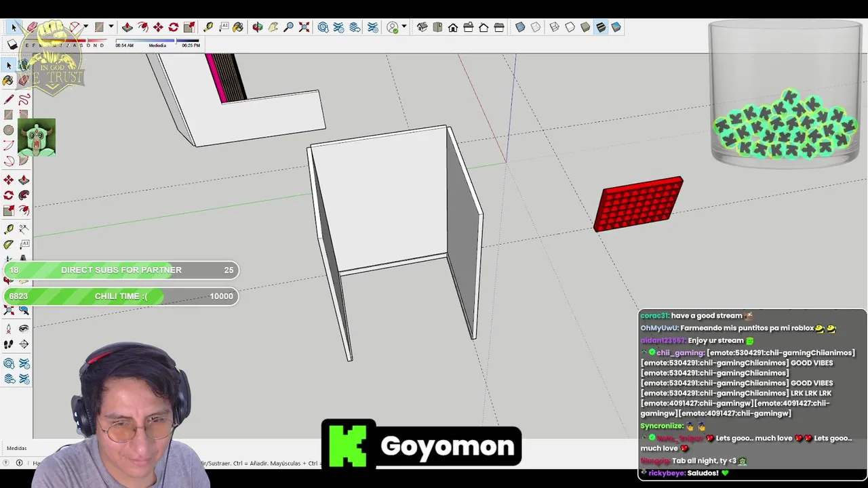Select the red perforated panel in viewport
The image size is (868, 488).
click(639, 203)
